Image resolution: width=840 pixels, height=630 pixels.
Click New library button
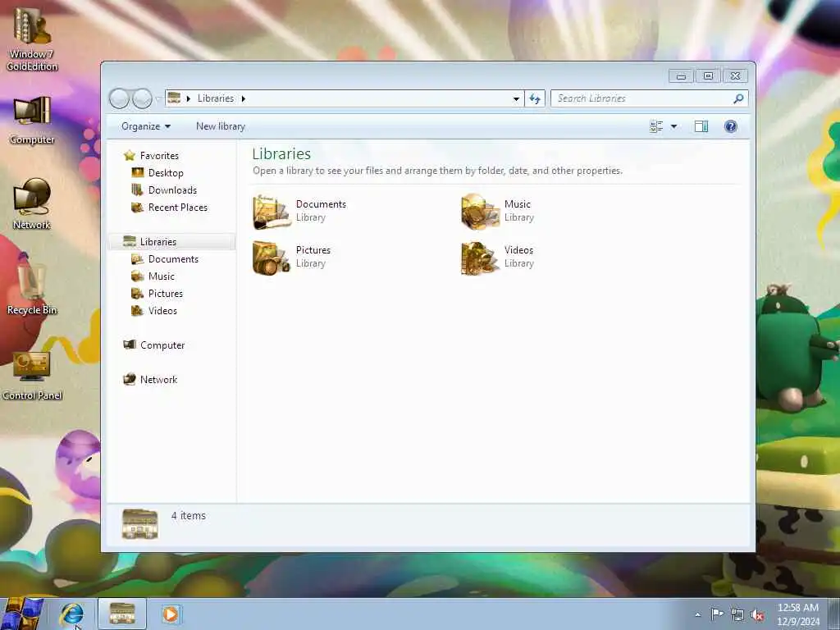click(221, 126)
